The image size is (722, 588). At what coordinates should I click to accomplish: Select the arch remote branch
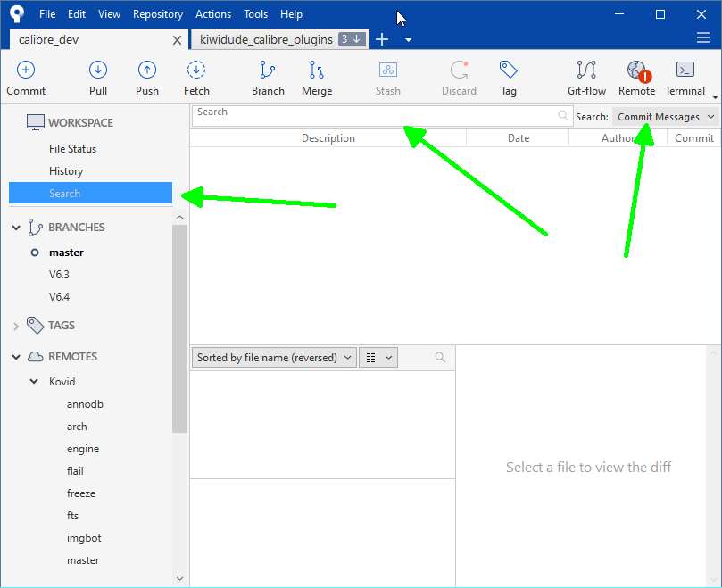[77, 427]
